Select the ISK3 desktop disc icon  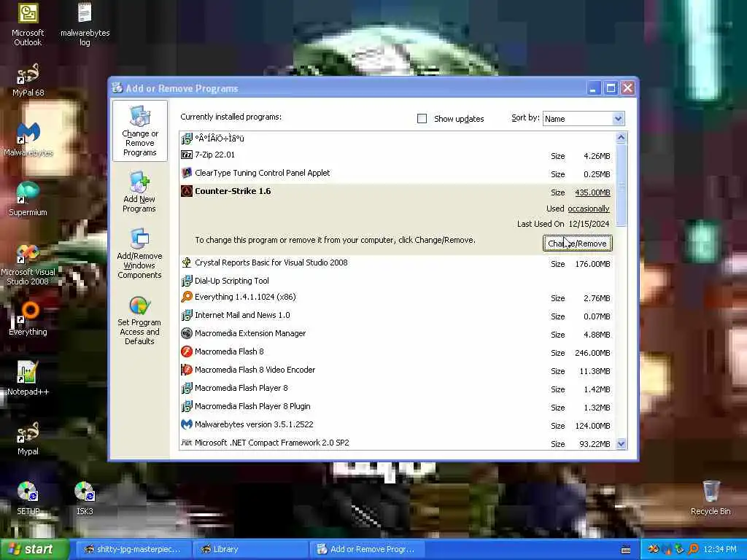tap(85, 498)
